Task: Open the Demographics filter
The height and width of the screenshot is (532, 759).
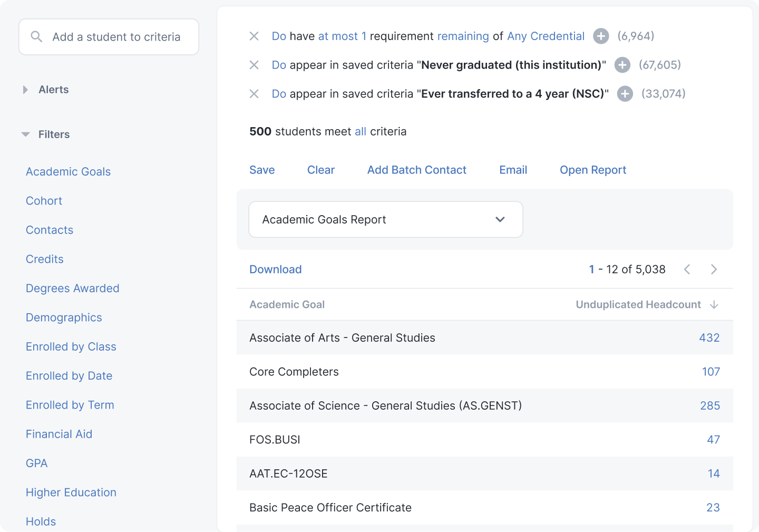Action: [64, 317]
